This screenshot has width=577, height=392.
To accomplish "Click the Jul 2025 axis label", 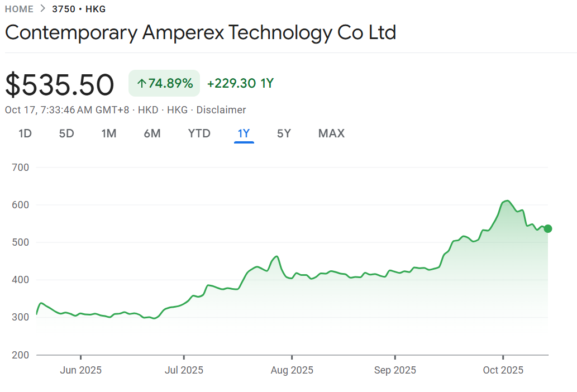I will click(x=184, y=370).
